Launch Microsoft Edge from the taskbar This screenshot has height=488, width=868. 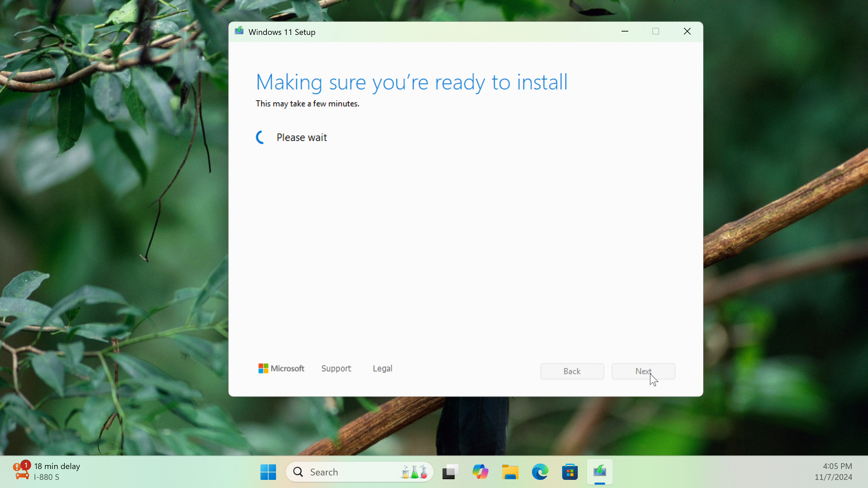pyautogui.click(x=540, y=472)
